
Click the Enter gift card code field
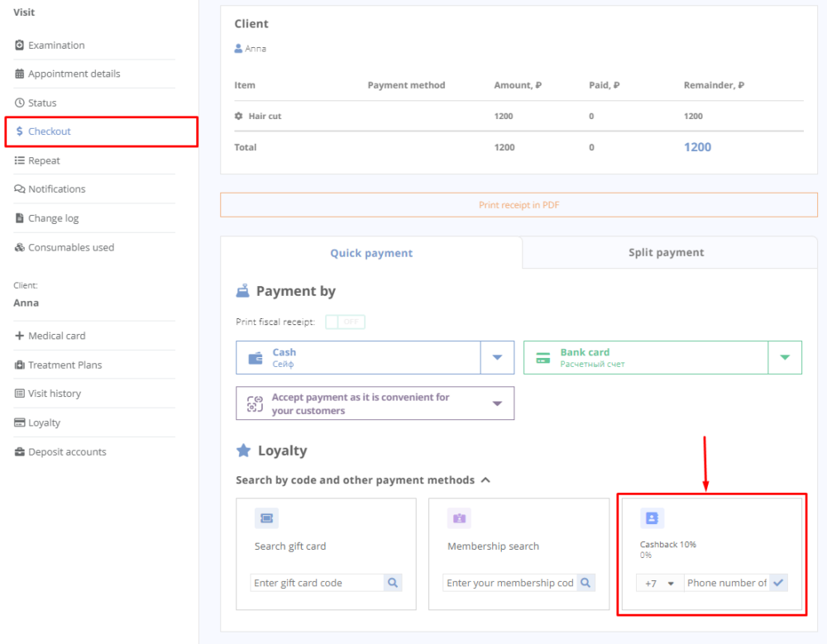[x=317, y=583]
